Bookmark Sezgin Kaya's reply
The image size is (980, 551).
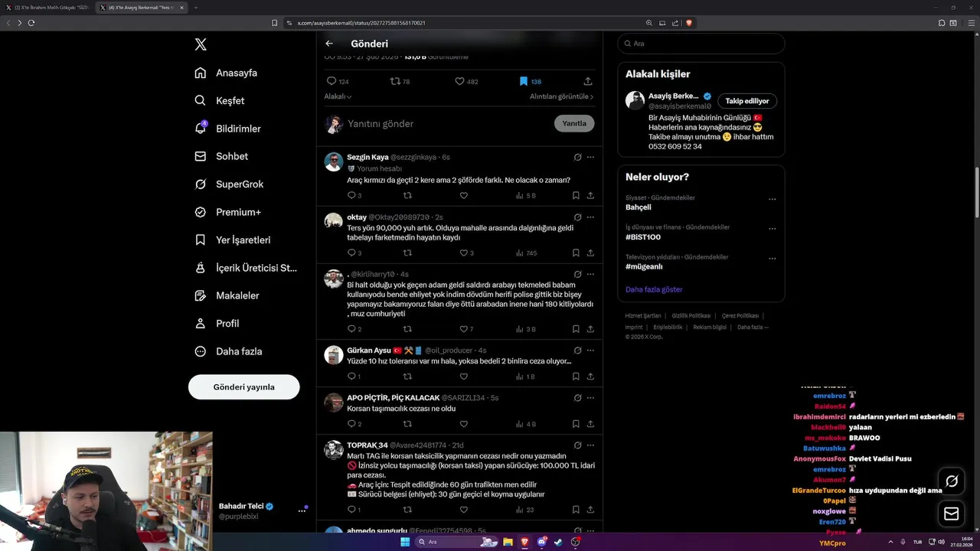(x=576, y=195)
